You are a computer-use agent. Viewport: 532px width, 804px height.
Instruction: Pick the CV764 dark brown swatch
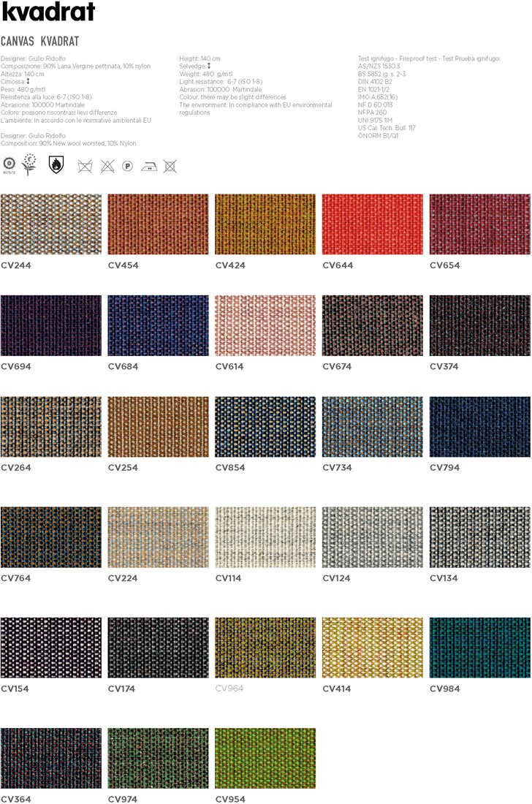pos(51,537)
